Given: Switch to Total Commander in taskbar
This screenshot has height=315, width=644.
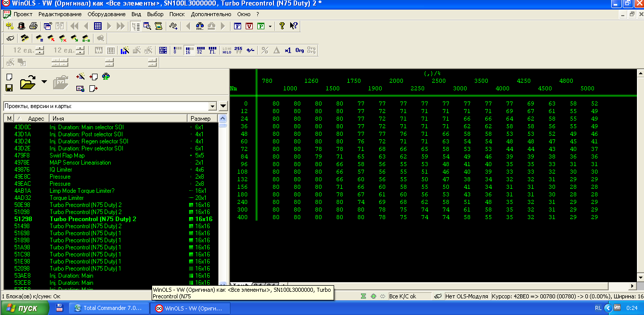Looking at the screenshot, I should tap(107, 308).
